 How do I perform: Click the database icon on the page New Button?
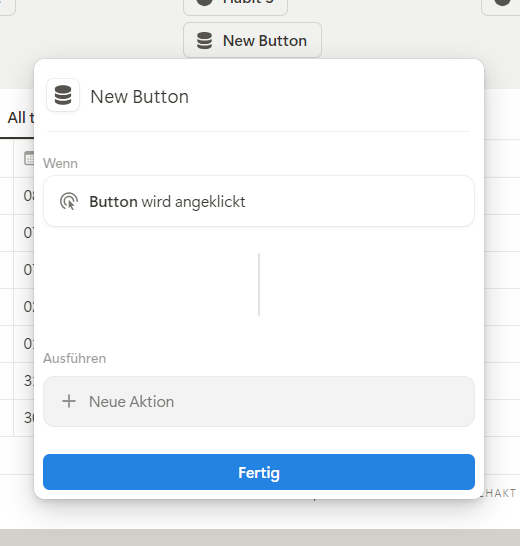tap(204, 40)
